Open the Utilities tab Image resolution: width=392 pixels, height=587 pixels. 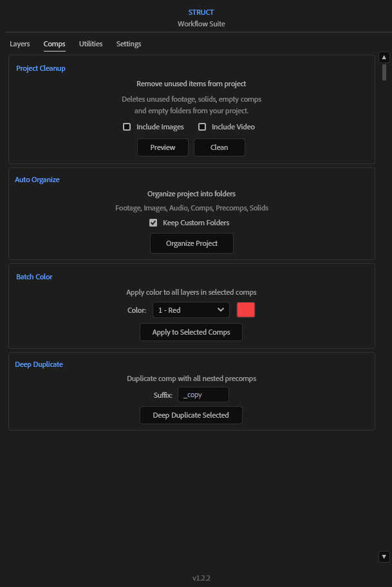pos(91,44)
